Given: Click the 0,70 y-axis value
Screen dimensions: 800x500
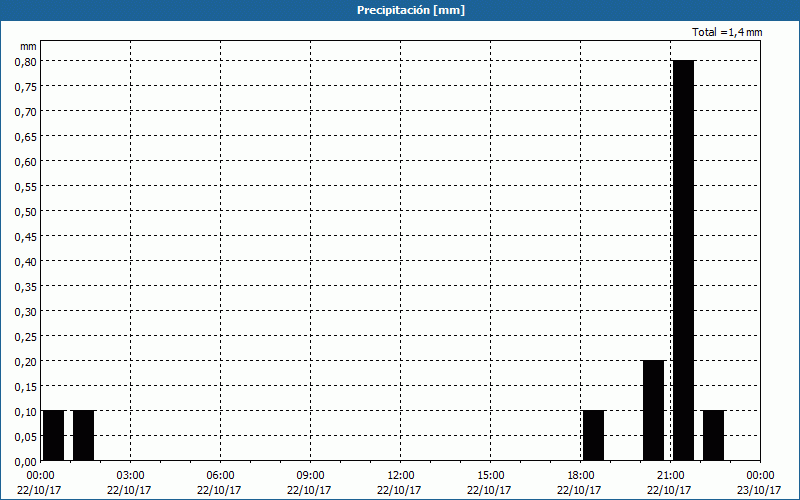Looking at the screenshot, I should tap(26, 111).
